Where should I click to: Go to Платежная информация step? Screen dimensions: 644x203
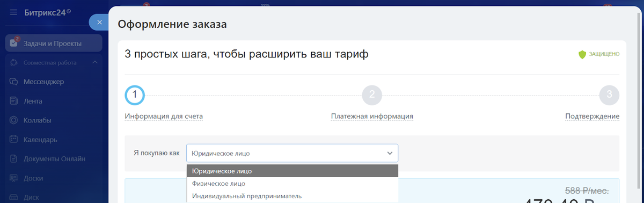pos(372,116)
